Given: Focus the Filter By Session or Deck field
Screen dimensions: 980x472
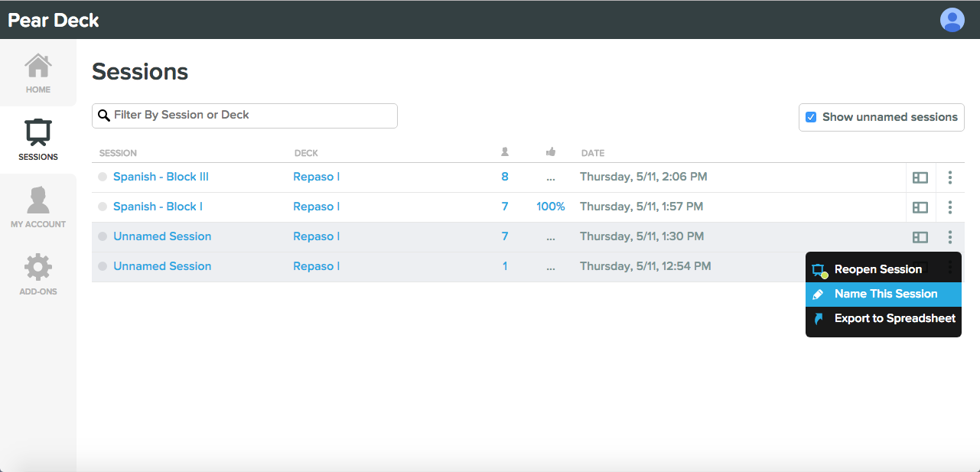Looking at the screenshot, I should [x=245, y=116].
